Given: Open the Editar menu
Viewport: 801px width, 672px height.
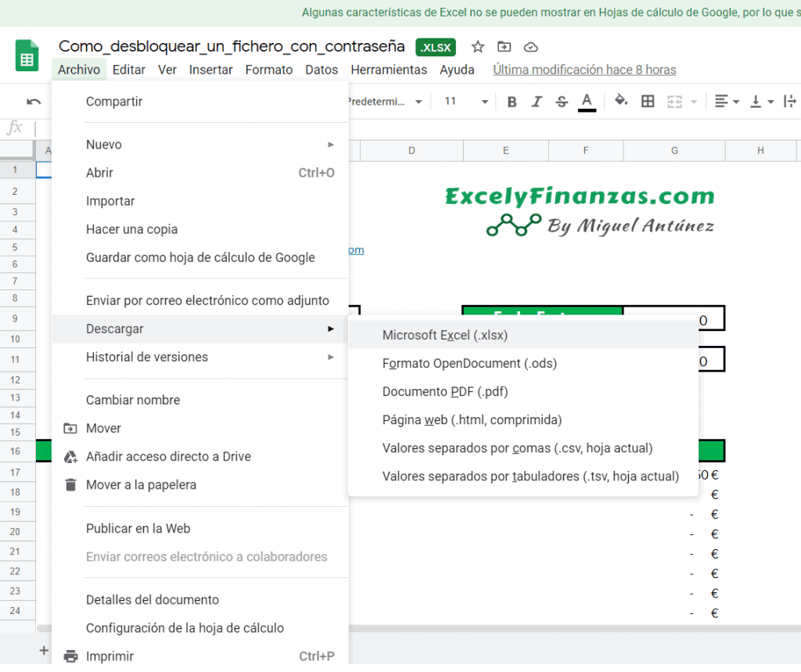Looking at the screenshot, I should point(129,70).
